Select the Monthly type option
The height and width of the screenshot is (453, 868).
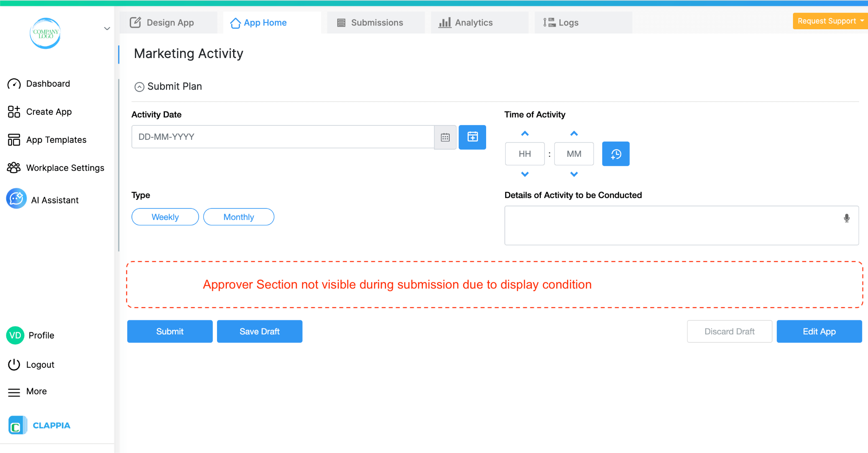[x=239, y=217]
